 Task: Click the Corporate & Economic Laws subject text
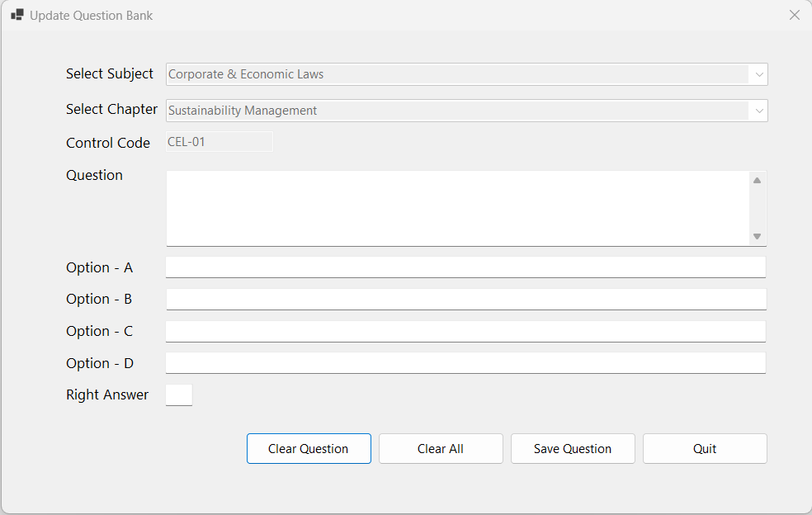[246, 74]
